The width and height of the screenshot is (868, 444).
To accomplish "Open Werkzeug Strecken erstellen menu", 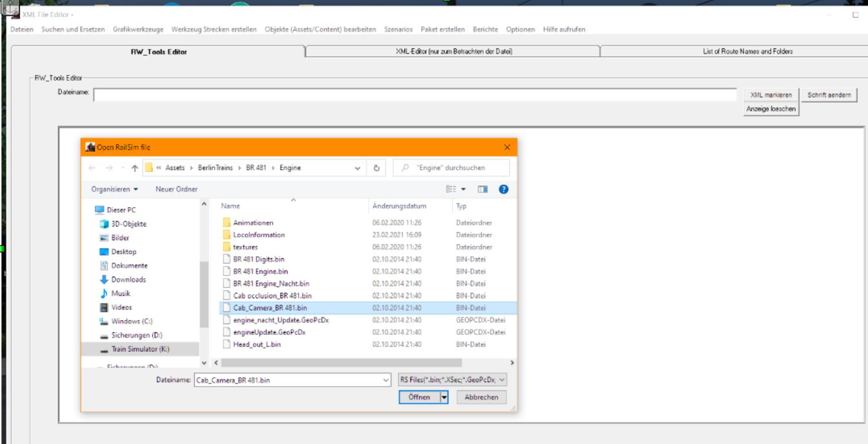I will [214, 30].
